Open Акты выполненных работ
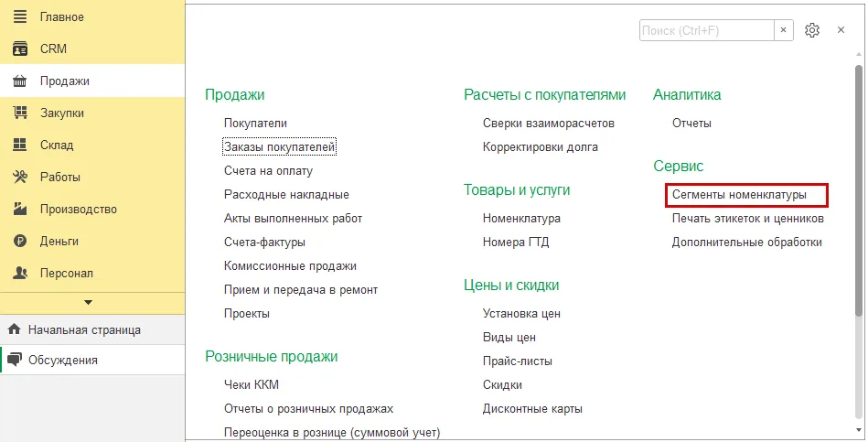Viewport: 868px width, 442px height. [x=293, y=218]
